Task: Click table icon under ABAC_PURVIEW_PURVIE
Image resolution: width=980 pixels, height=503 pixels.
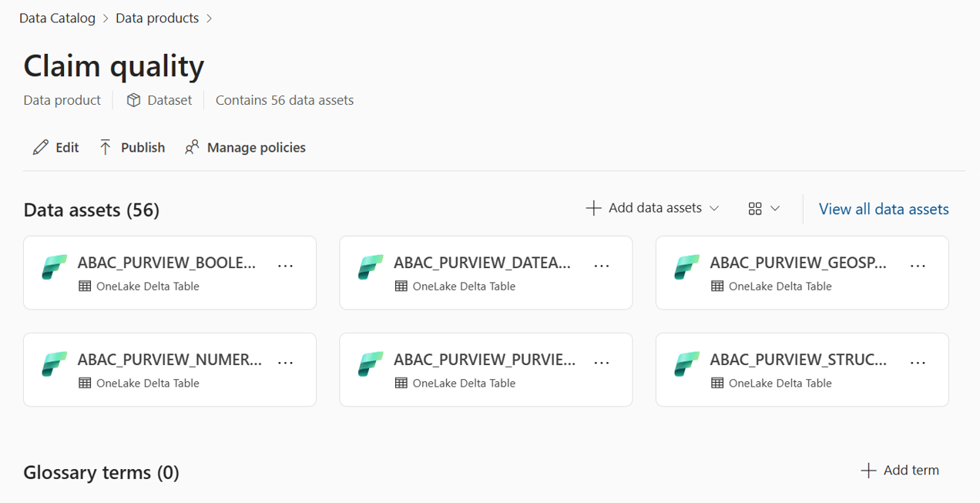Action: click(x=401, y=384)
